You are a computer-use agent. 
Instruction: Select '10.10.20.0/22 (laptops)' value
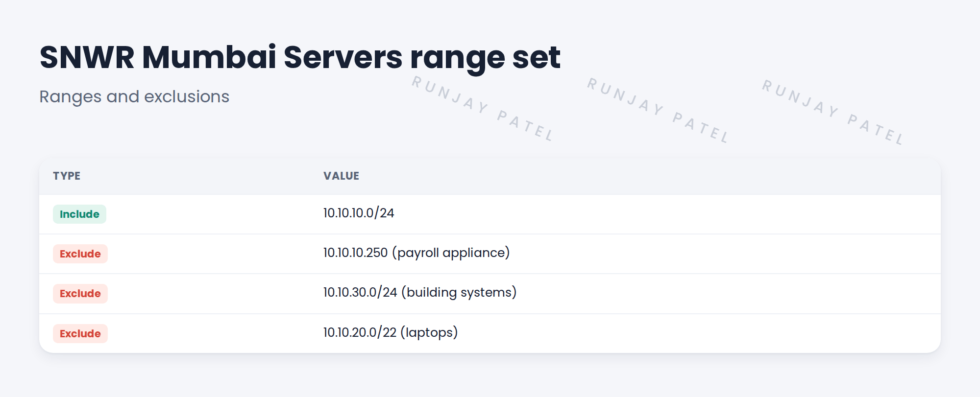pyautogui.click(x=391, y=332)
